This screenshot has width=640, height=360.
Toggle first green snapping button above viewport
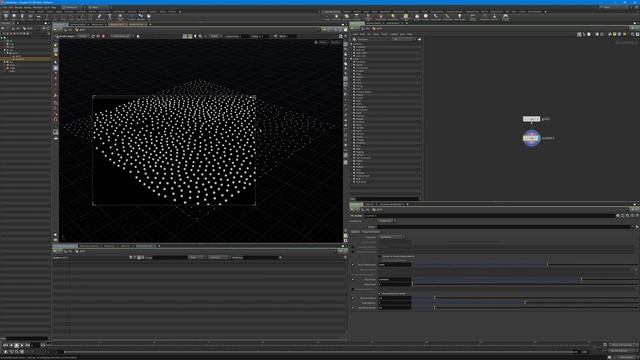click(x=185, y=36)
